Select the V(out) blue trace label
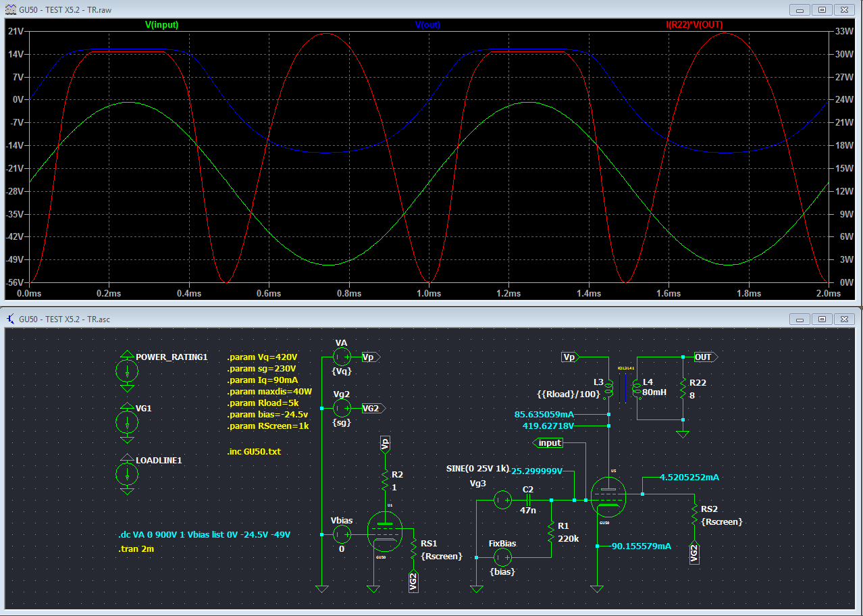Viewport: 863px width, 616px height. [427, 24]
